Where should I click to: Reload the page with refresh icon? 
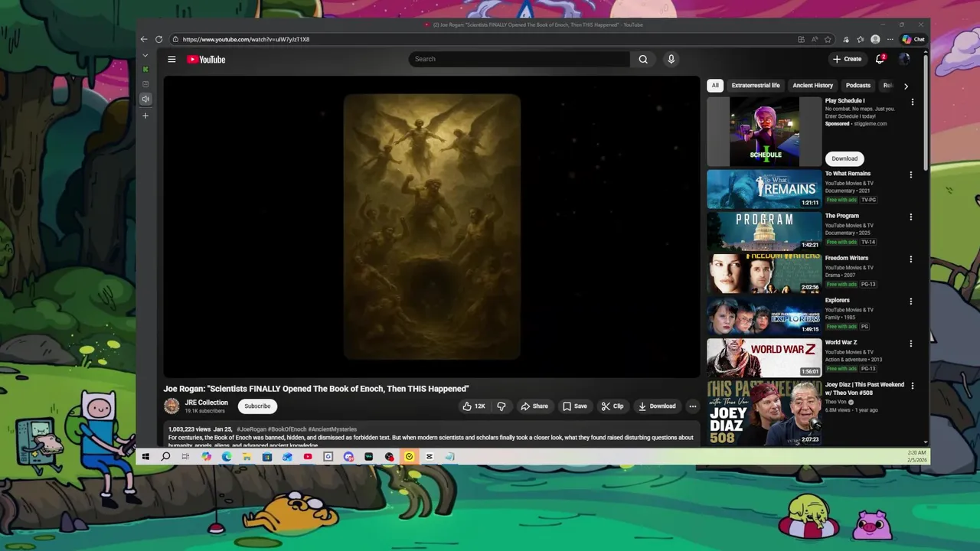(x=158, y=39)
